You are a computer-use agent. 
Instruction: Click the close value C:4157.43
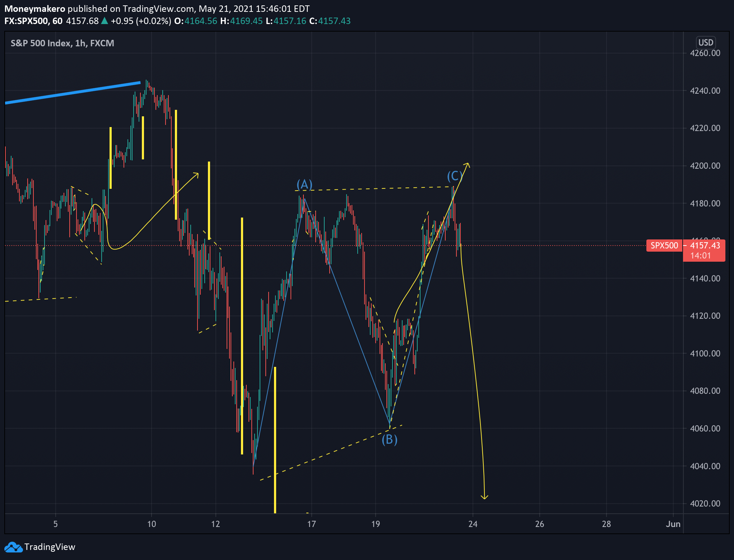(330, 21)
